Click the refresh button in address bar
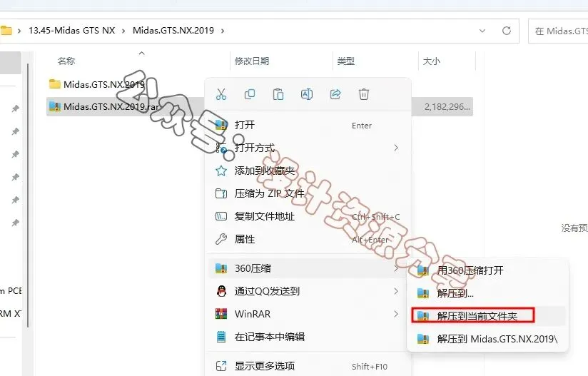The image size is (588, 376). [507, 31]
